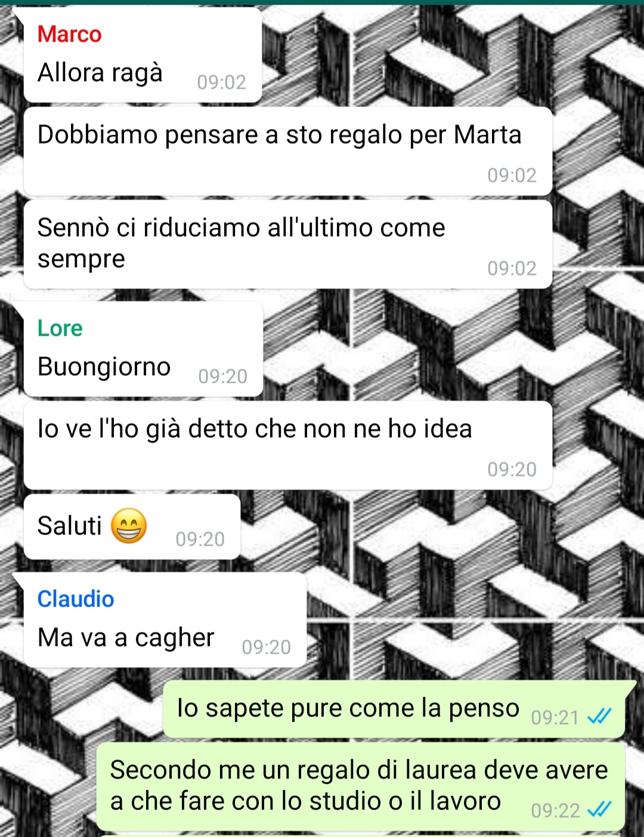Select the 'Sennò ci riduciamo all'ultimo' message
This screenshot has height=837, width=644.
(x=288, y=244)
